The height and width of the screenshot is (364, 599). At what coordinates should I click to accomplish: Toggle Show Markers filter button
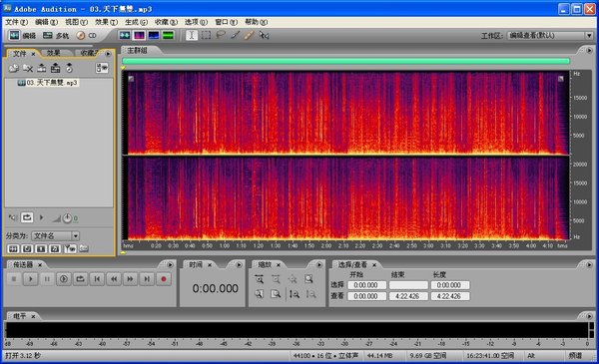pyautogui.click(x=70, y=248)
